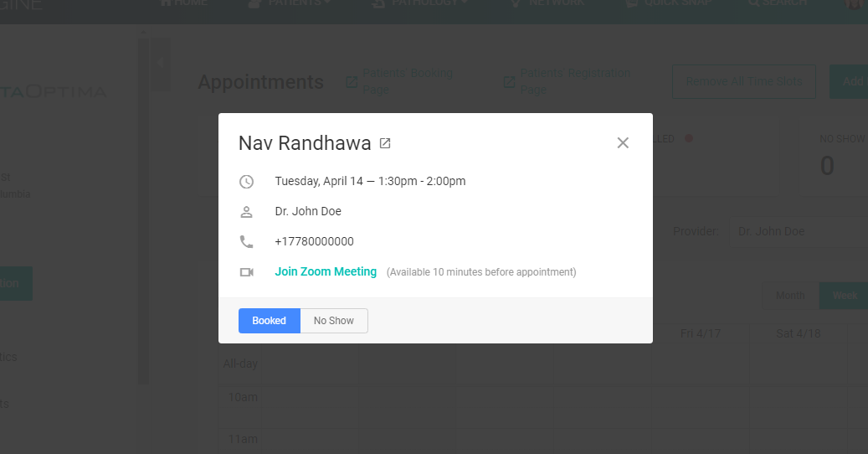
Task: Go to the Home page
Action: coord(183,3)
